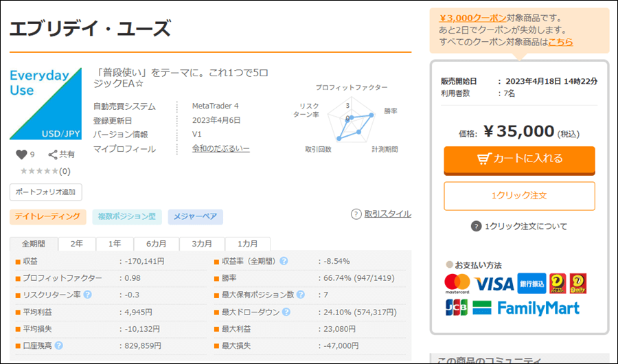Click the デイトレーディング tag

[48, 217]
